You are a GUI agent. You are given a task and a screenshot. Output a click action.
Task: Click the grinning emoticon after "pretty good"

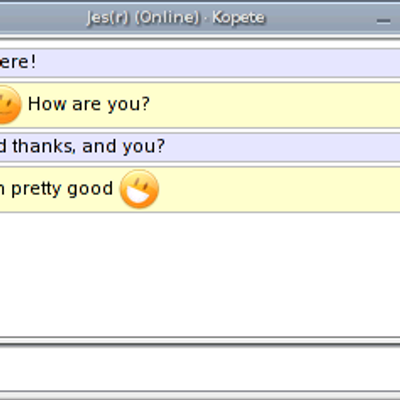point(139,189)
